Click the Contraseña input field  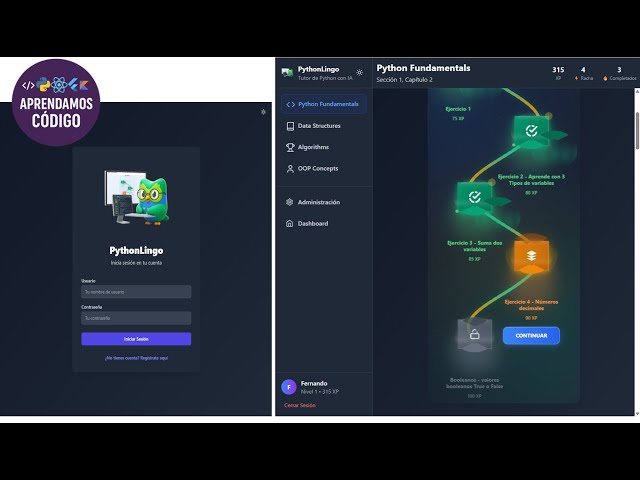(x=136, y=318)
